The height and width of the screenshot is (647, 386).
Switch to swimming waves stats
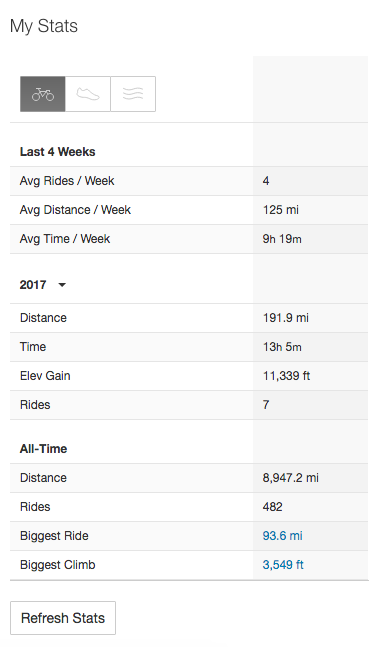coord(133,94)
